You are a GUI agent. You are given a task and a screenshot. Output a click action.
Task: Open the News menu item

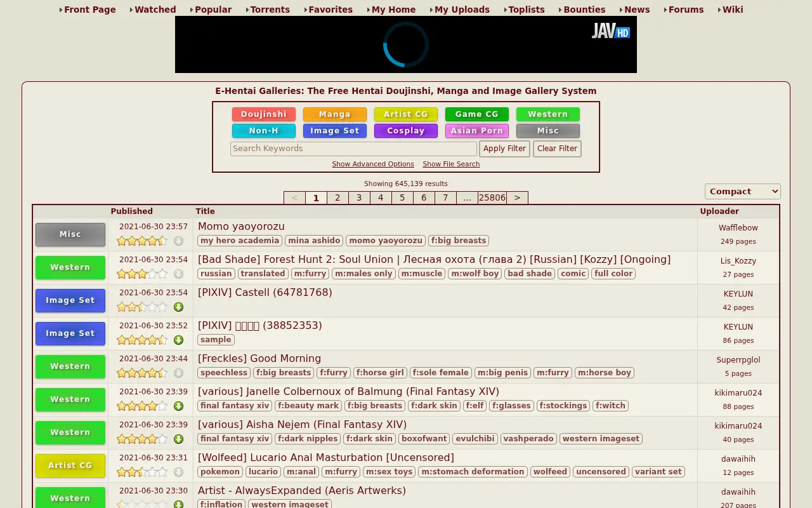[x=637, y=10]
